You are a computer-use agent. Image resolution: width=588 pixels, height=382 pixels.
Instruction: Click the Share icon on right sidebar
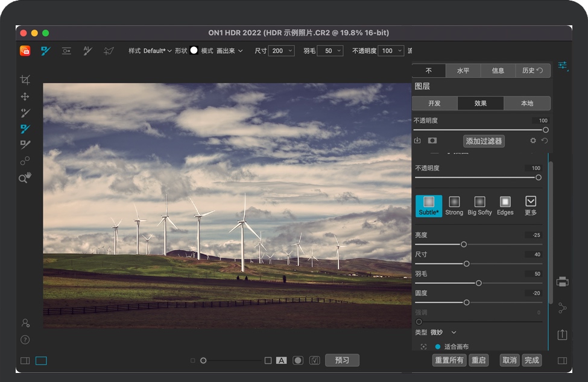coord(562,308)
